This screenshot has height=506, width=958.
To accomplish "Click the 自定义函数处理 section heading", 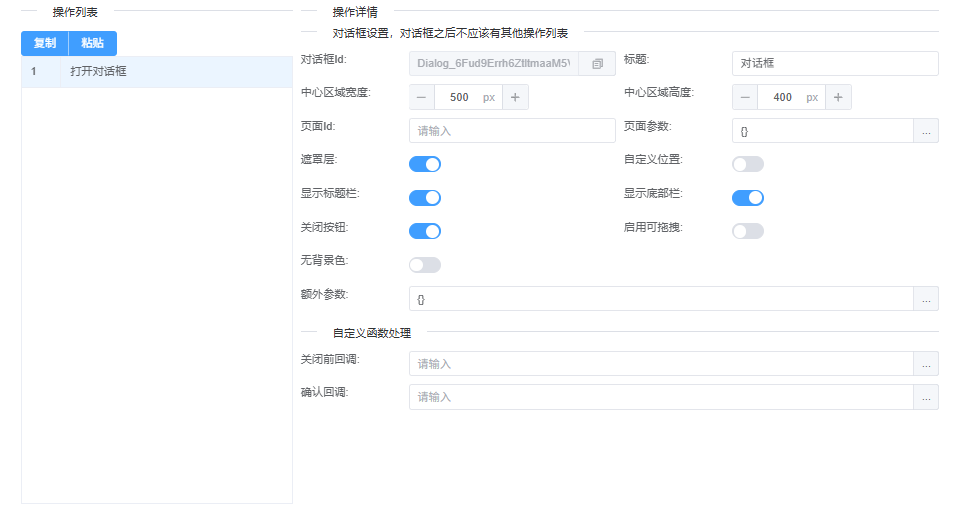I will pos(371,333).
